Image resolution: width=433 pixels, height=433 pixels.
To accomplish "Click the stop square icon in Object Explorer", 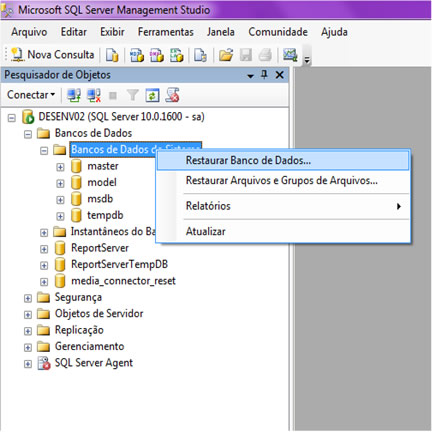I will tap(113, 96).
